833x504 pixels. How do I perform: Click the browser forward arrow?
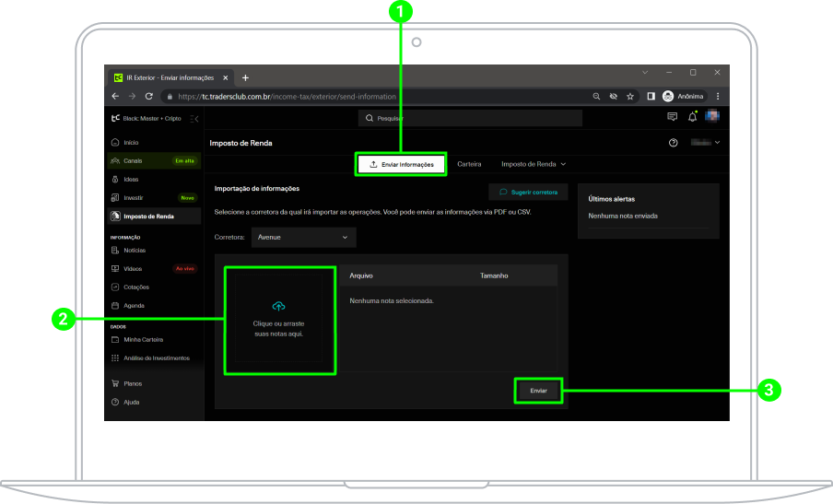[132, 96]
